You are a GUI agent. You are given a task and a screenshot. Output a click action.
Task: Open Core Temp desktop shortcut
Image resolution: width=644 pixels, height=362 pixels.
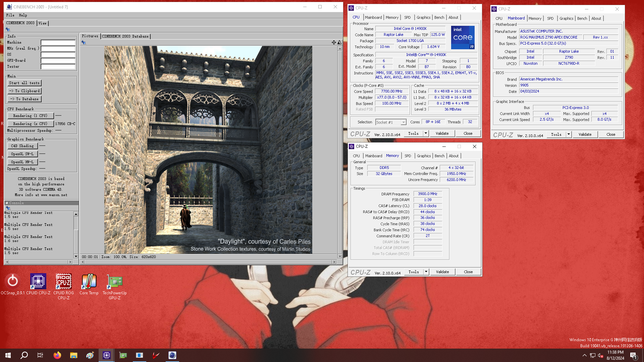[89, 284]
